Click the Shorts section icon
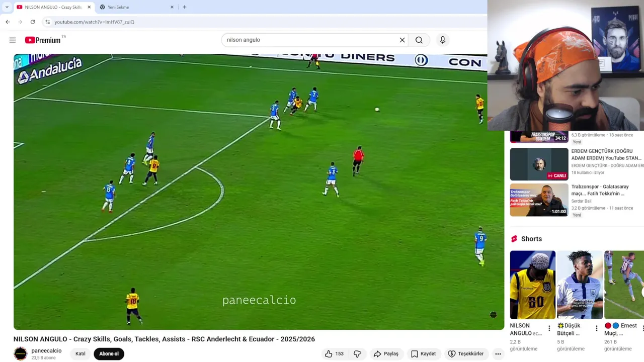 [514, 239]
